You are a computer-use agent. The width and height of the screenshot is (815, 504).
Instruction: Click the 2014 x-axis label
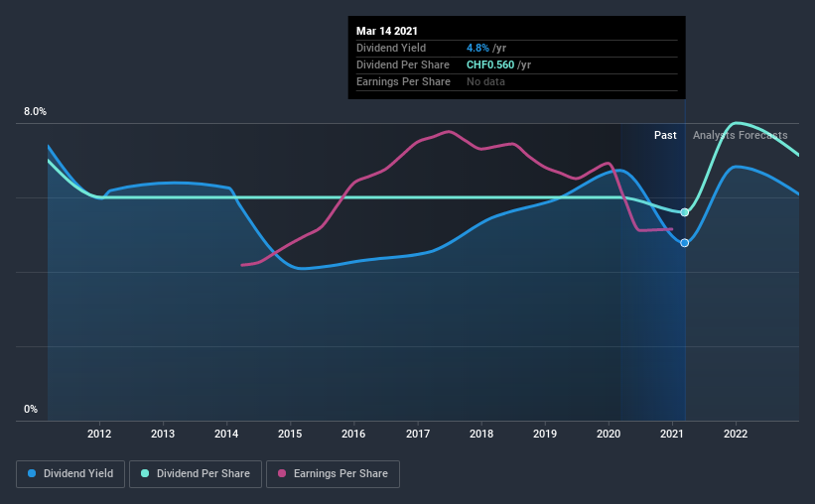(x=226, y=434)
